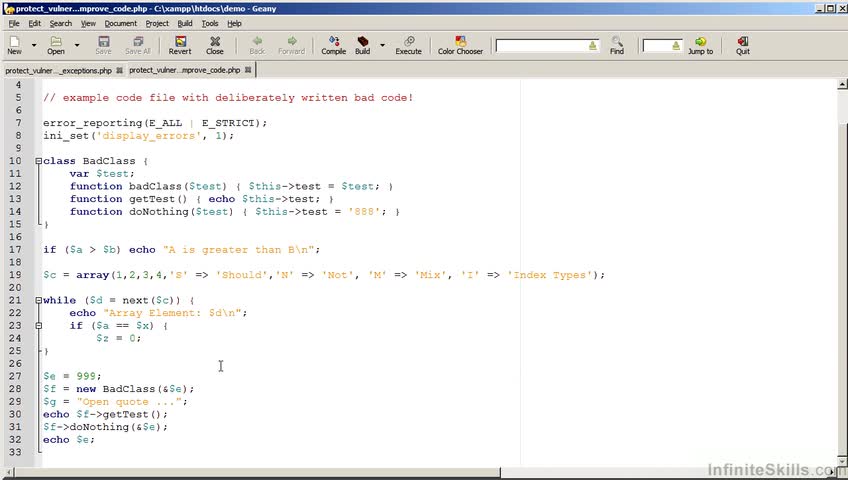The image size is (848, 480).
Task: Collapse the class BadClass fold marker
Action: [x=38, y=161]
